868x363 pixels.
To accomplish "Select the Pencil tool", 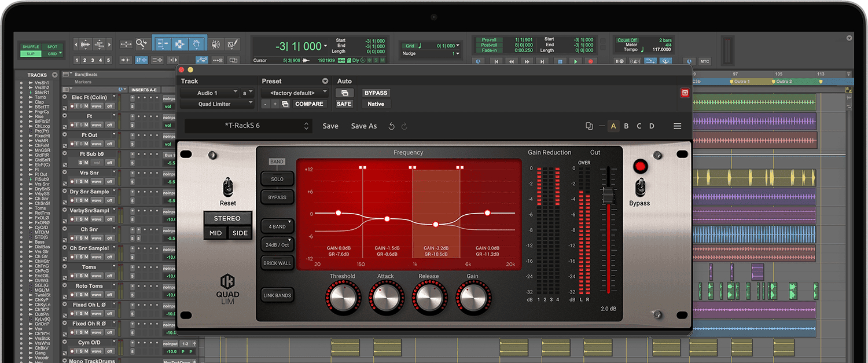I will 232,44.
